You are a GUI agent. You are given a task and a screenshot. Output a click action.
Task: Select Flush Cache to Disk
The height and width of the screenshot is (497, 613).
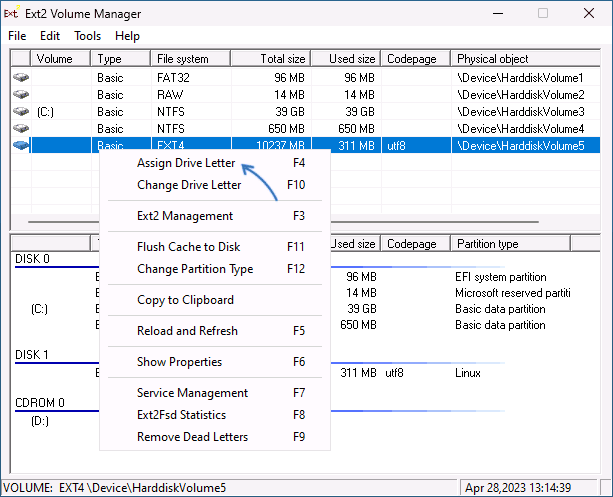pyautogui.click(x=215, y=247)
